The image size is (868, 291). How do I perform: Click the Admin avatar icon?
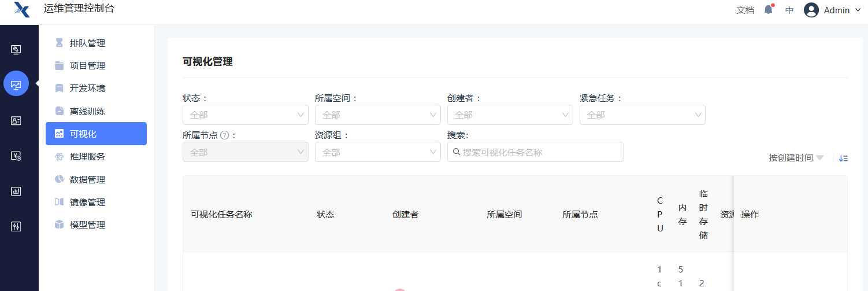point(811,10)
